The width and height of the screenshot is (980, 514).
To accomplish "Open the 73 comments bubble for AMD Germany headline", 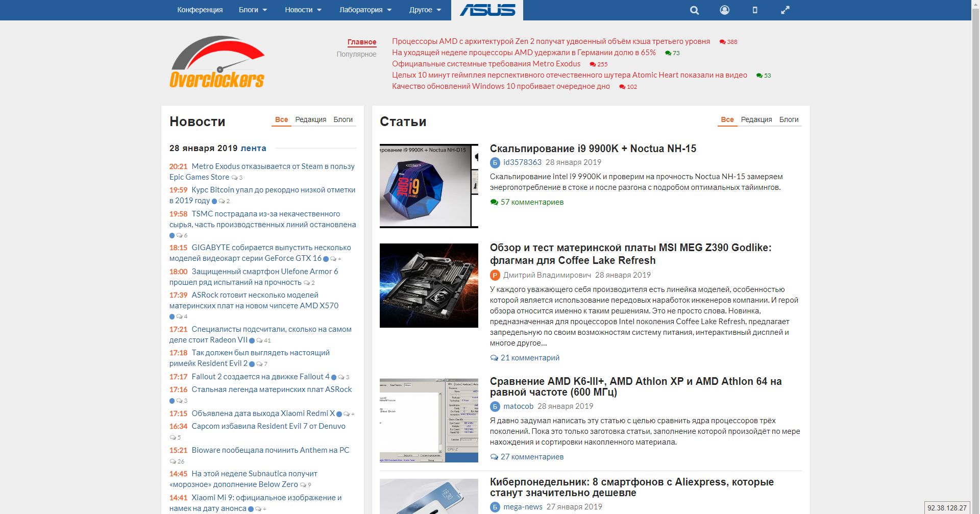I will [673, 53].
